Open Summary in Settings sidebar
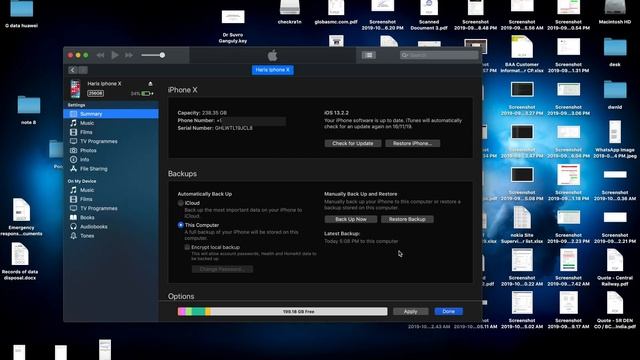Screen dimensions: 640x360 [111, 114]
